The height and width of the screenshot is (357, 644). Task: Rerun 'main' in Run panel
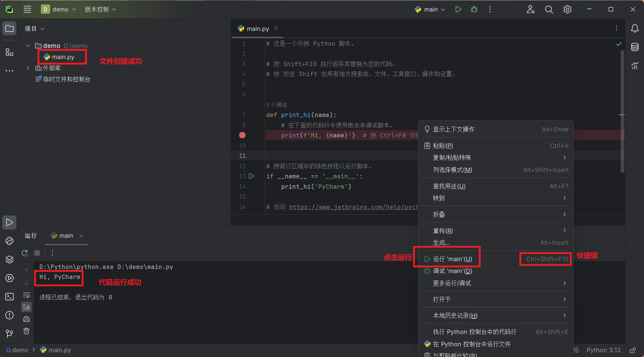tap(25, 253)
